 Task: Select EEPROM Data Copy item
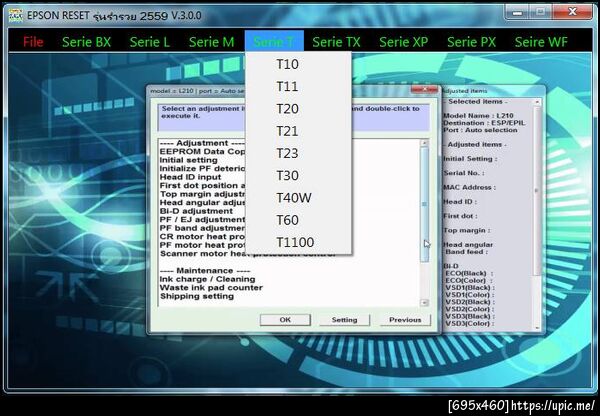[202, 152]
